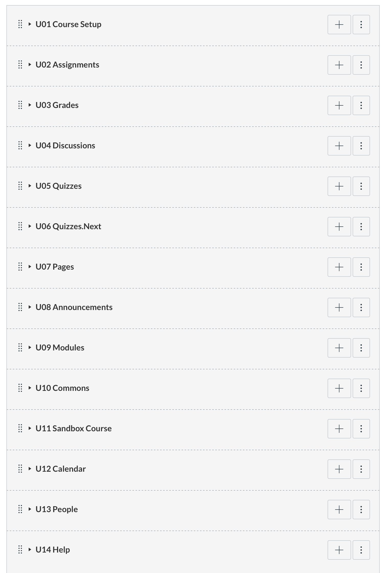Screen dimensions: 392x573
Task: Click the plus icon on U10 Commons
Action: tap(339, 388)
